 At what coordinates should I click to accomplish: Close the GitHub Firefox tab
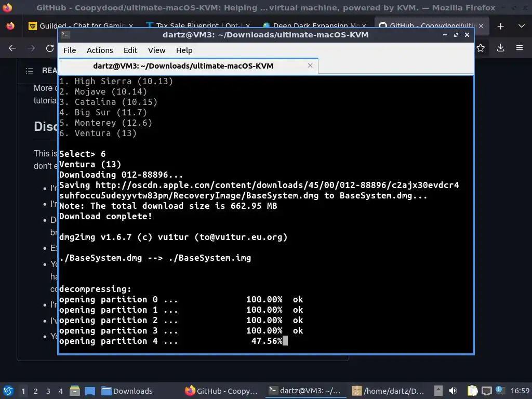[x=481, y=26]
